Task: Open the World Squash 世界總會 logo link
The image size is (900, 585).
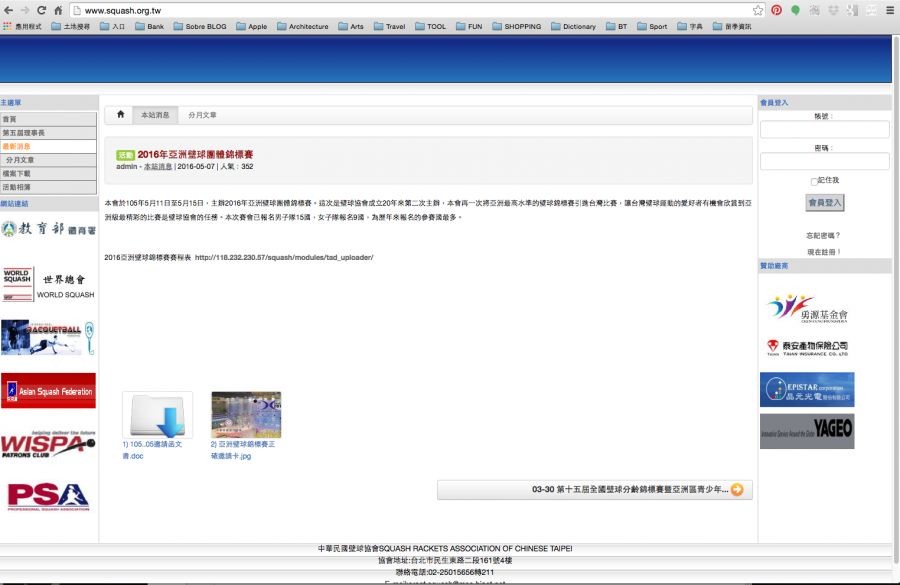Action: pos(49,284)
